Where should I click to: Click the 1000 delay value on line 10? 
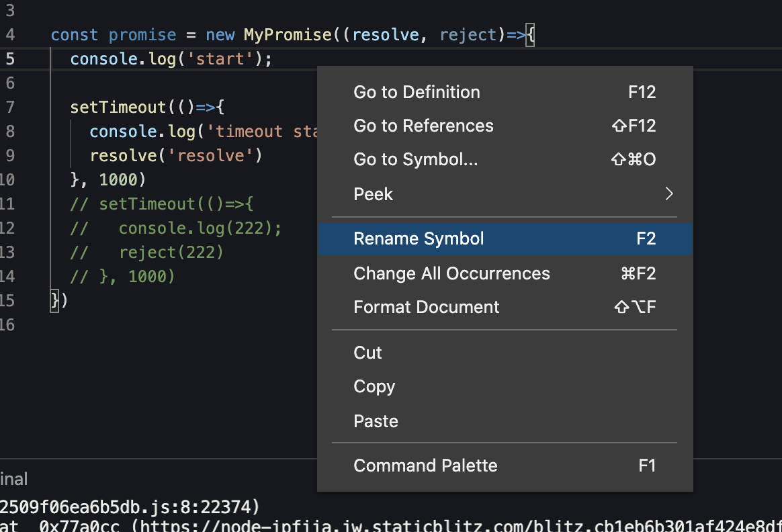[118, 179]
